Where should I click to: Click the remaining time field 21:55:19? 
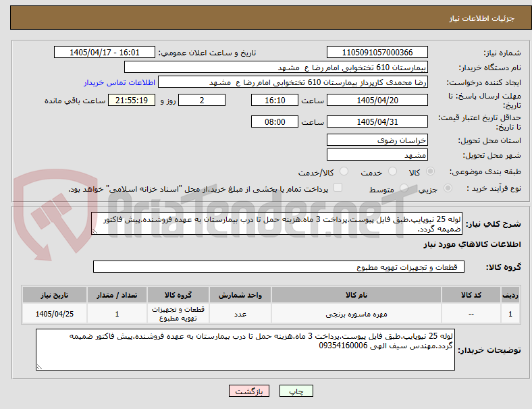pyautogui.click(x=132, y=101)
